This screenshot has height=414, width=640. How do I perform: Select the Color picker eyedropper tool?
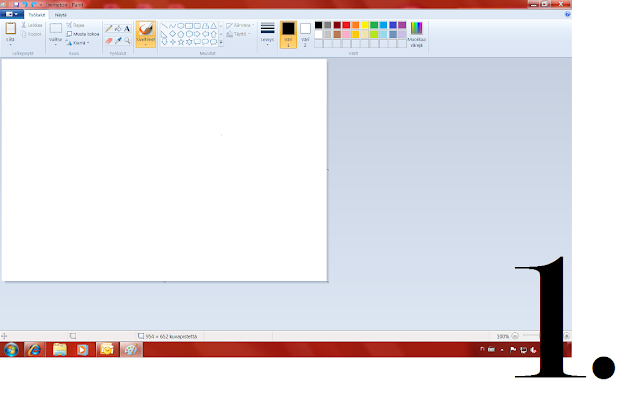point(118,40)
